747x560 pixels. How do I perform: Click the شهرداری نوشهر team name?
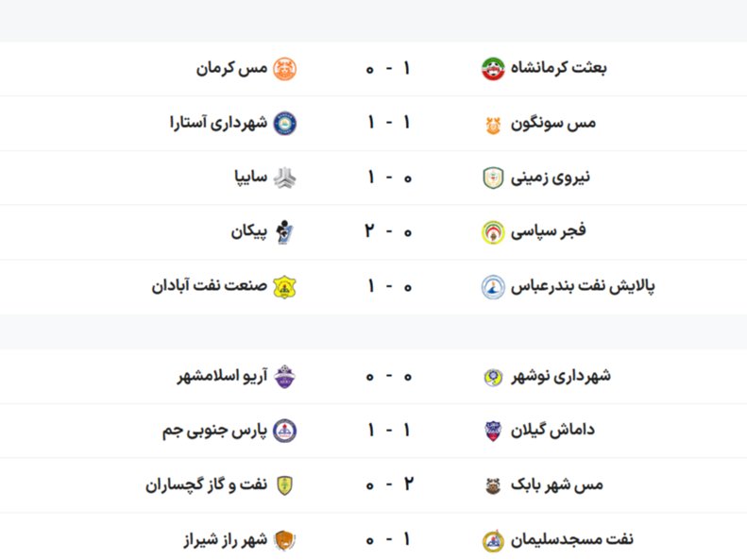561,376
